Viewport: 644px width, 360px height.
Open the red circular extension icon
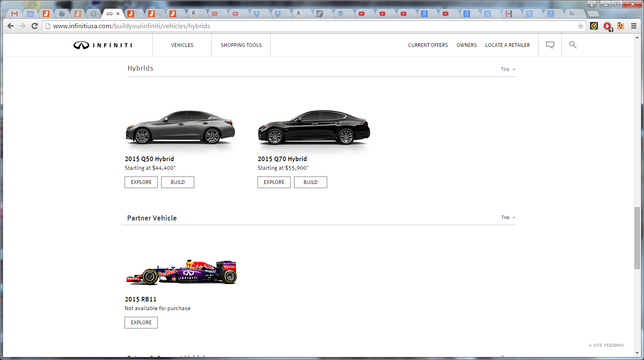[607, 26]
